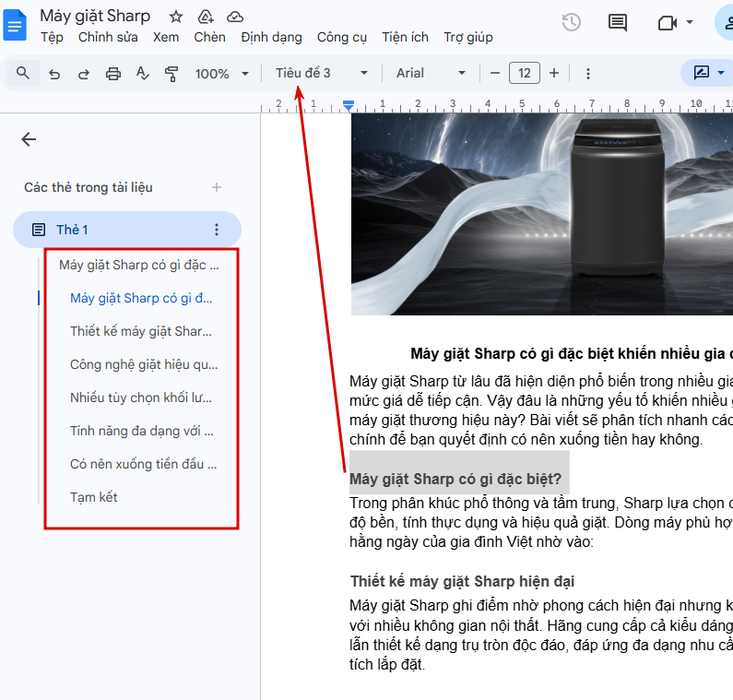Expand the editing mode dropdown arrow
Image resolution: width=733 pixels, height=700 pixels.
[x=721, y=73]
